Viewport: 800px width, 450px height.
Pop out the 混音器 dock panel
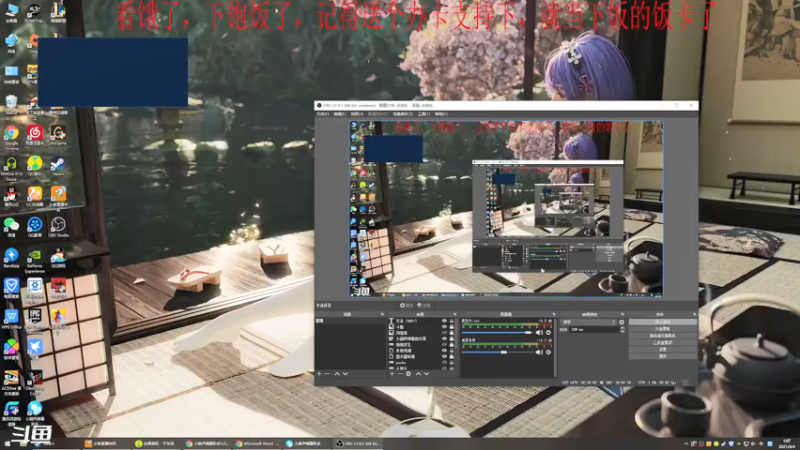coord(554,314)
